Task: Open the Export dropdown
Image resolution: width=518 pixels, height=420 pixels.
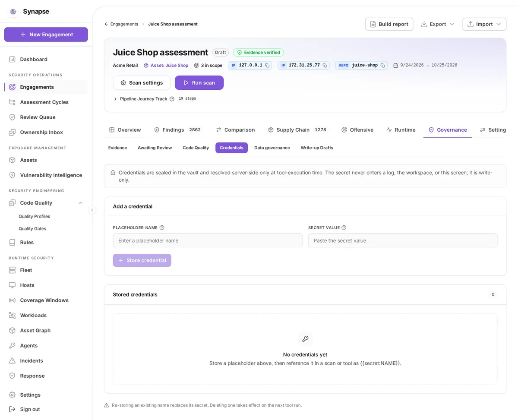Action: pyautogui.click(x=438, y=24)
